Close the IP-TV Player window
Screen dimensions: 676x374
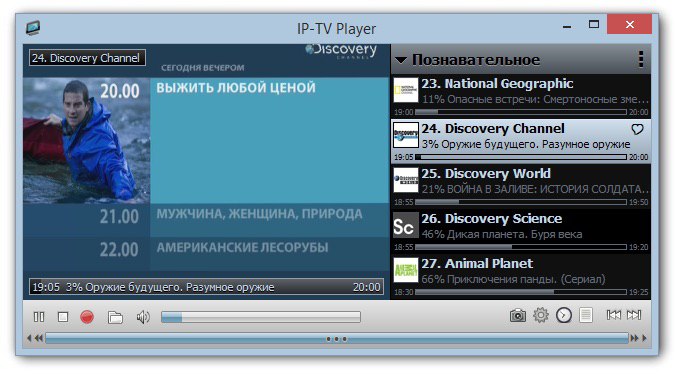coord(629,25)
